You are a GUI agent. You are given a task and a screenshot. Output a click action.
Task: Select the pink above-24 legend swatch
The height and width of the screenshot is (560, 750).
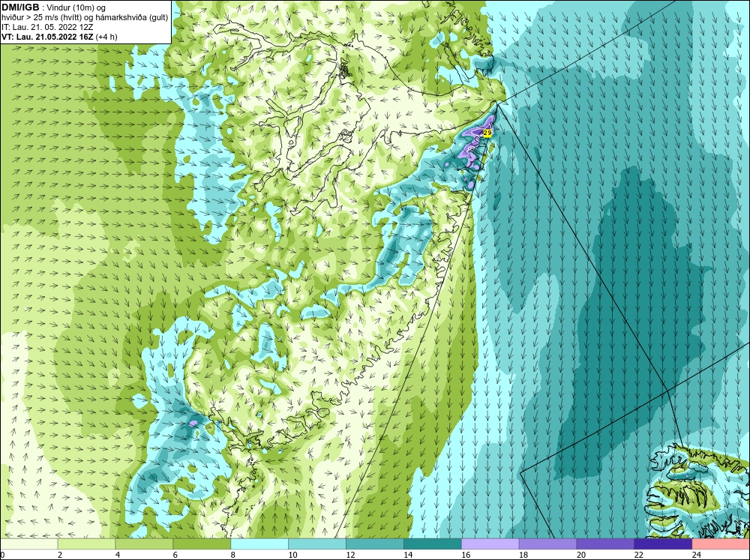[x=721, y=544]
